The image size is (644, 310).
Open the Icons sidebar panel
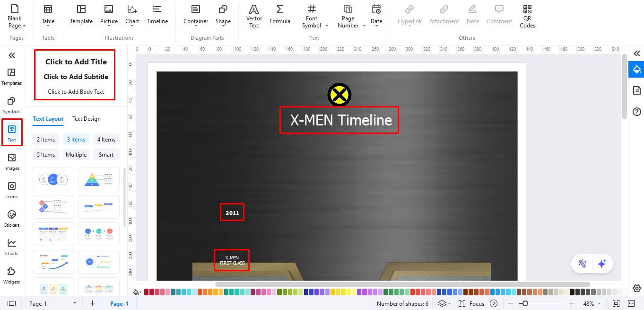coord(12,190)
